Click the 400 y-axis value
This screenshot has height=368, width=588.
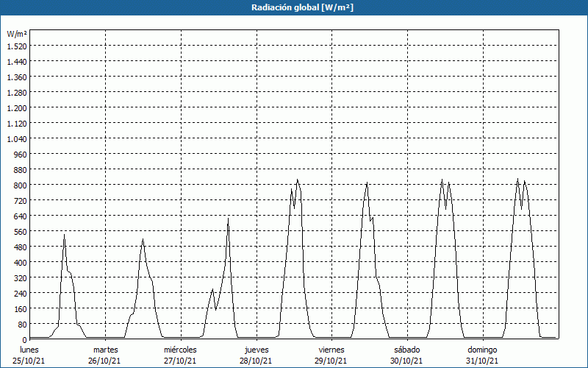[21, 263]
